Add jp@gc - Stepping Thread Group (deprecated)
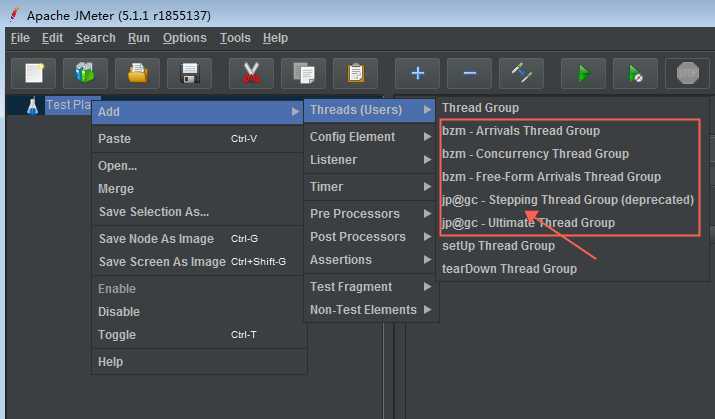Image resolution: width=715 pixels, height=419 pixels. pyautogui.click(x=571, y=200)
